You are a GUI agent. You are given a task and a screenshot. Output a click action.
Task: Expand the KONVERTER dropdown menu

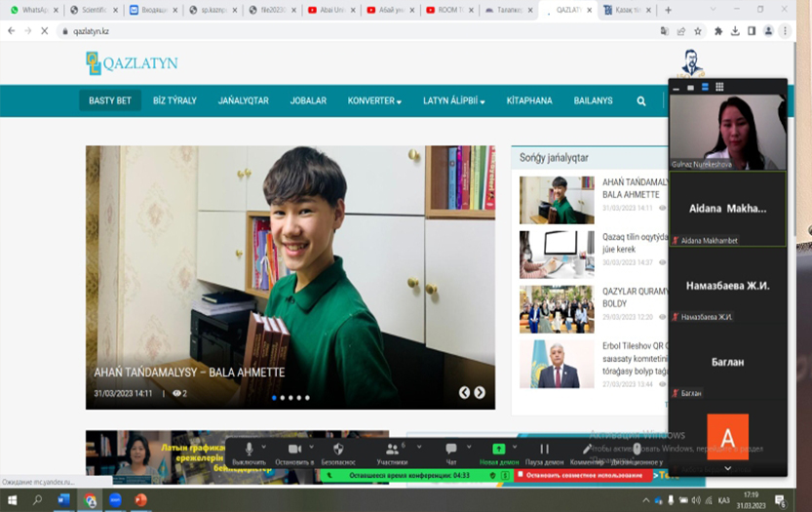click(x=374, y=100)
